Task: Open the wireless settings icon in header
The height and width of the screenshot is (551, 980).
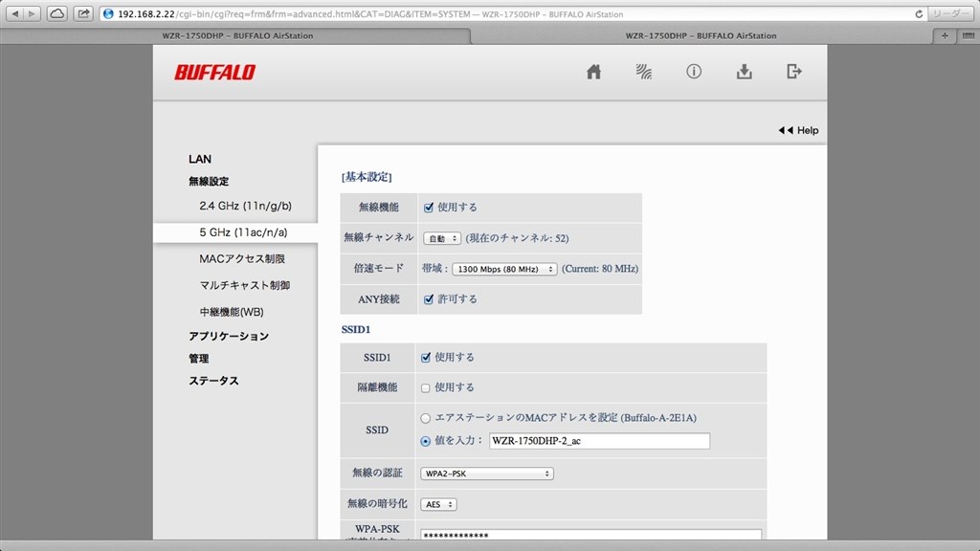Action: coord(644,72)
